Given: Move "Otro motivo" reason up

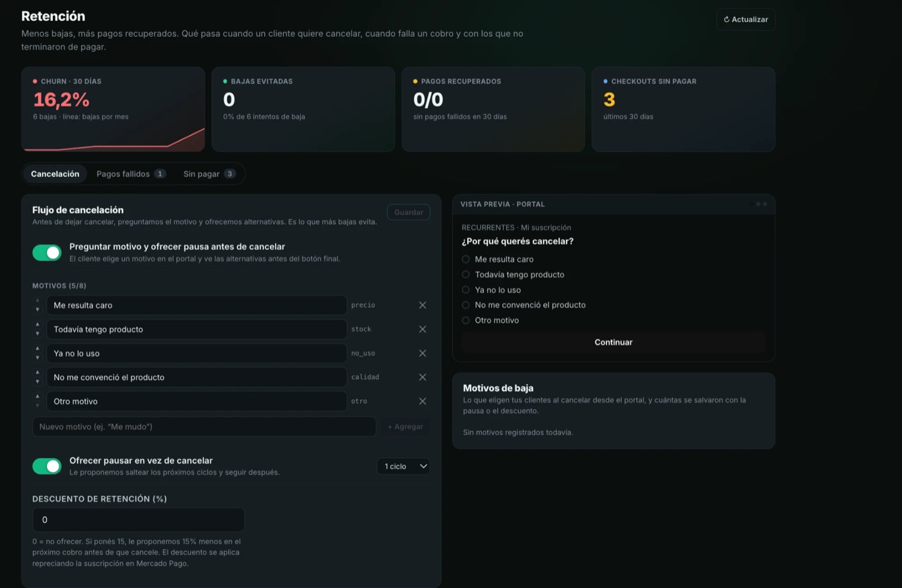Looking at the screenshot, I should (x=37, y=397).
